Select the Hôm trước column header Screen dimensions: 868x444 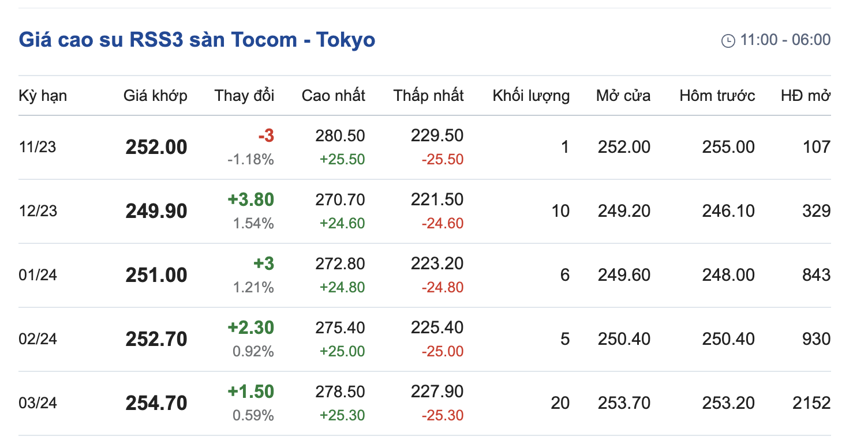click(x=717, y=96)
